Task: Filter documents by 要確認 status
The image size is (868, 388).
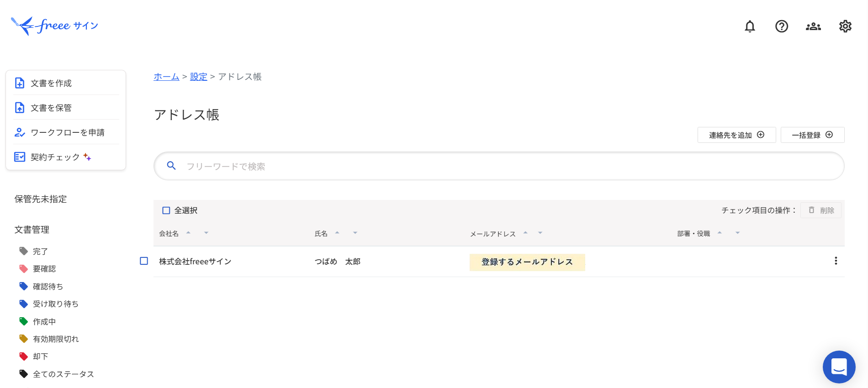Action: click(44, 269)
